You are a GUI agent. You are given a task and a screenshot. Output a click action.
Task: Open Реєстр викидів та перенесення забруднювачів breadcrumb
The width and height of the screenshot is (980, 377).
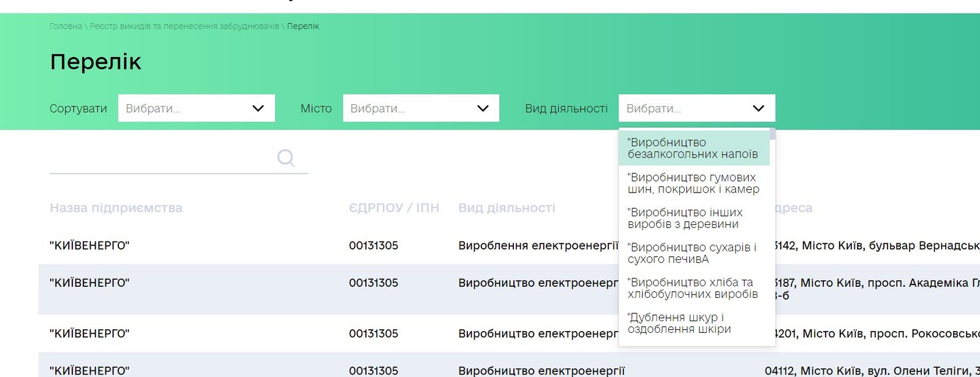pyautogui.click(x=184, y=26)
